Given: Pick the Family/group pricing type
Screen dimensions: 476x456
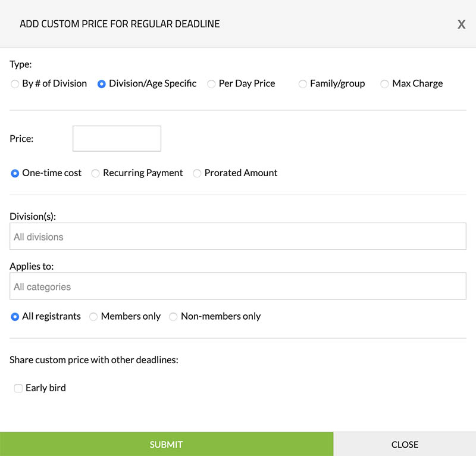Looking at the screenshot, I should point(303,84).
